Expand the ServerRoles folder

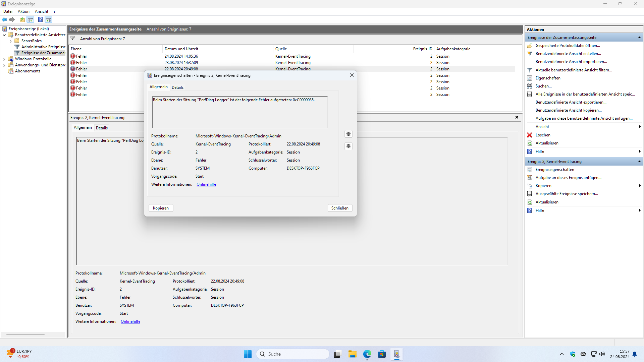point(10,41)
